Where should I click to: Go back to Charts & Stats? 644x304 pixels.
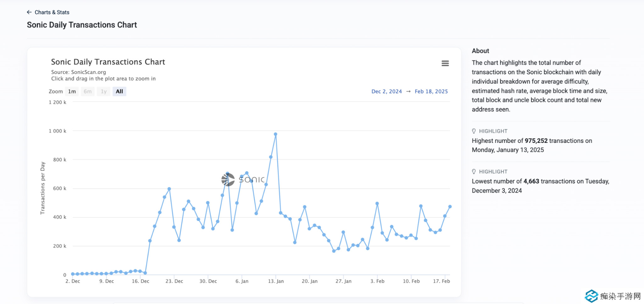tap(52, 12)
